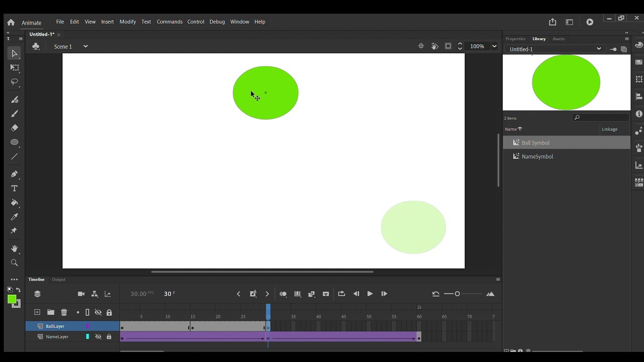Toggle BallLayer purple outline color
644x362 pixels.
coord(88,326)
